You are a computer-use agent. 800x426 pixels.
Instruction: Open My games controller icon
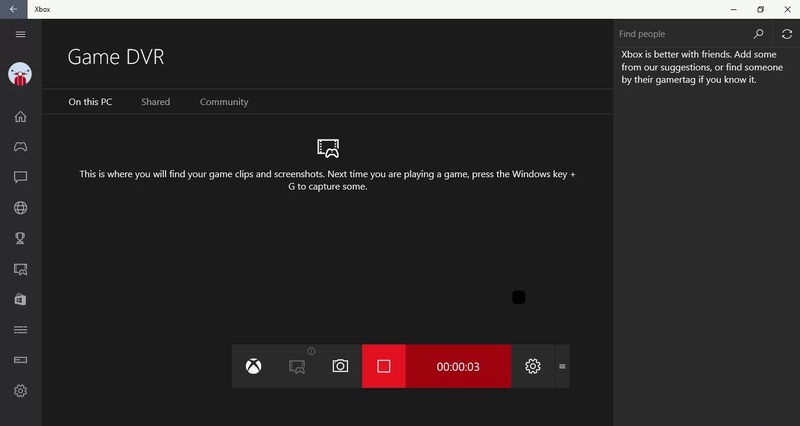pyautogui.click(x=20, y=147)
